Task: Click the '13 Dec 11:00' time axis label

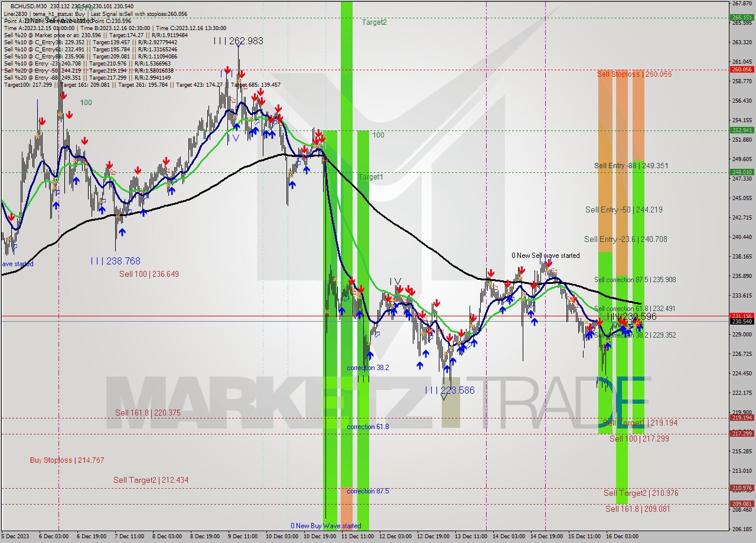Action: pyautogui.click(x=471, y=537)
